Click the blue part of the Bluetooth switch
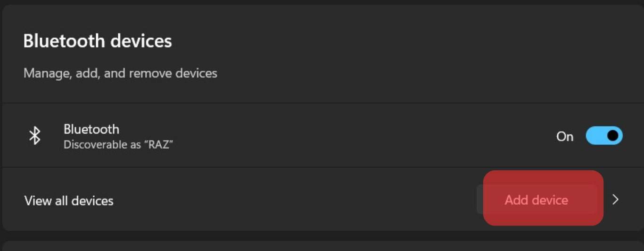The height and width of the screenshot is (251, 644). point(595,136)
